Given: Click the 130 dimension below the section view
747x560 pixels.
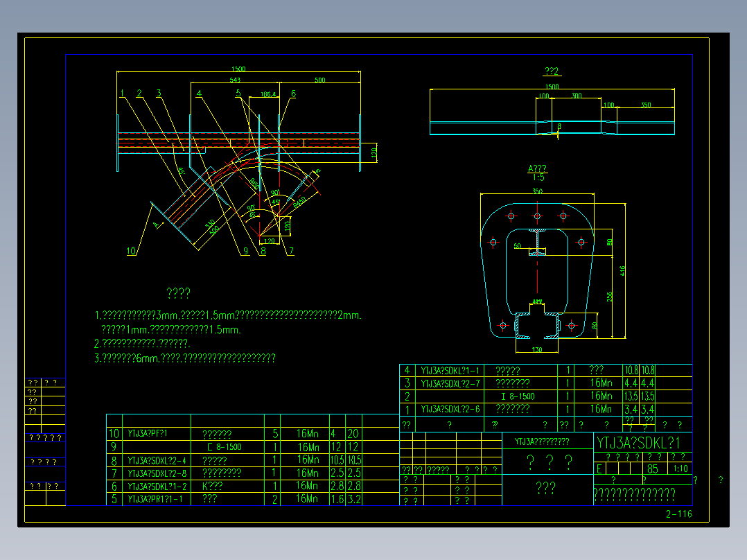Looking at the screenshot, I should [x=537, y=350].
